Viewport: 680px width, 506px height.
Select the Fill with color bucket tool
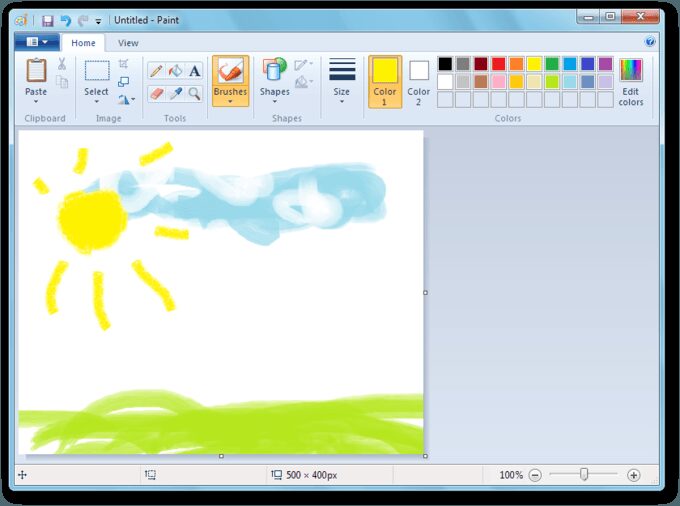[175, 70]
